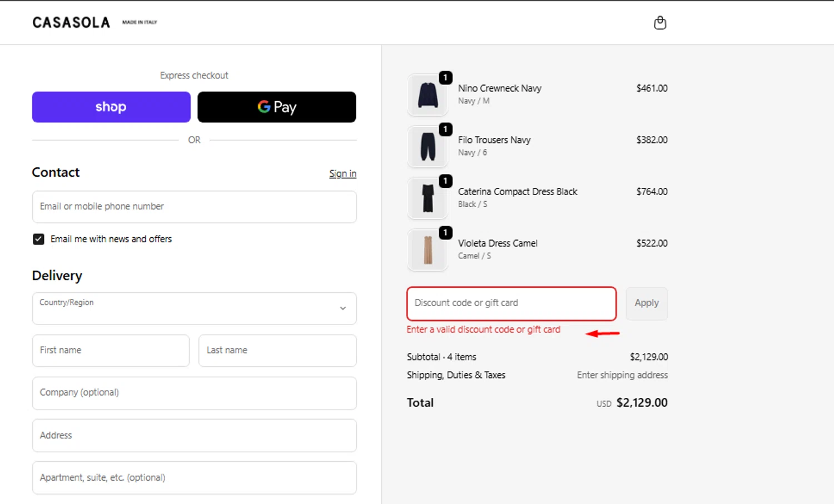View the Violeta Dress Camel thumbnail

tap(428, 250)
